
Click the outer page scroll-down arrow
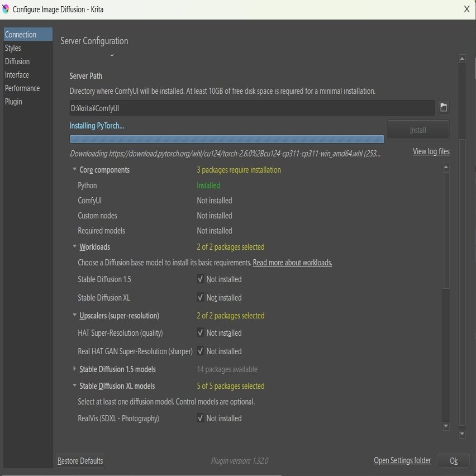click(462, 434)
